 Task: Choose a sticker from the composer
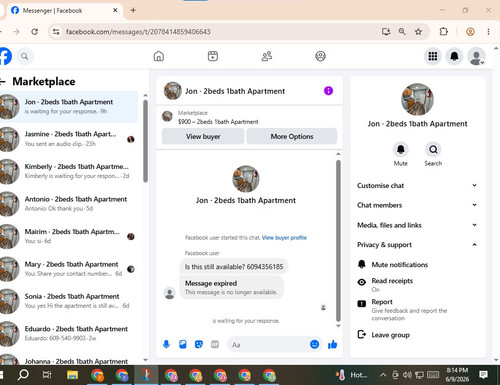click(x=199, y=344)
